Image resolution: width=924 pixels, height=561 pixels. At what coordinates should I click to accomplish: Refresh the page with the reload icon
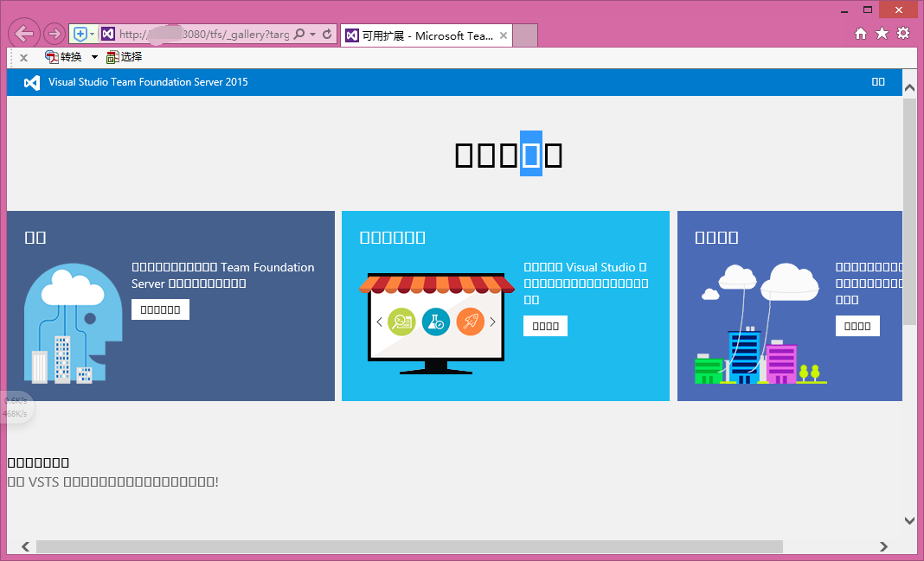point(328,34)
